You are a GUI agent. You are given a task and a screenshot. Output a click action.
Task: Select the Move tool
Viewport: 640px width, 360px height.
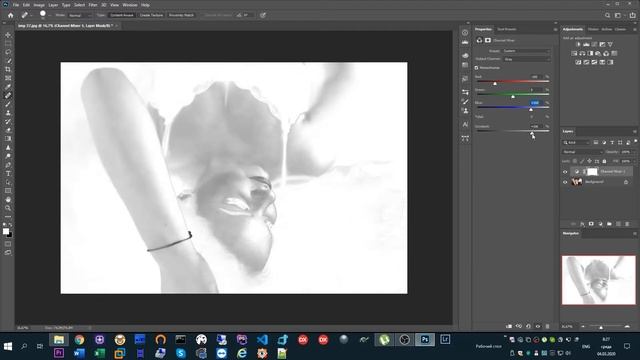coord(8,35)
